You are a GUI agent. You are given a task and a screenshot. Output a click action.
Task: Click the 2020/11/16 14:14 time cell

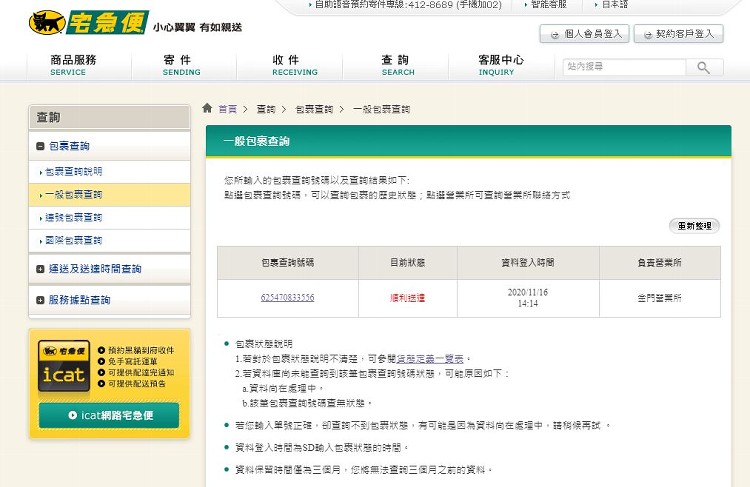[528, 298]
